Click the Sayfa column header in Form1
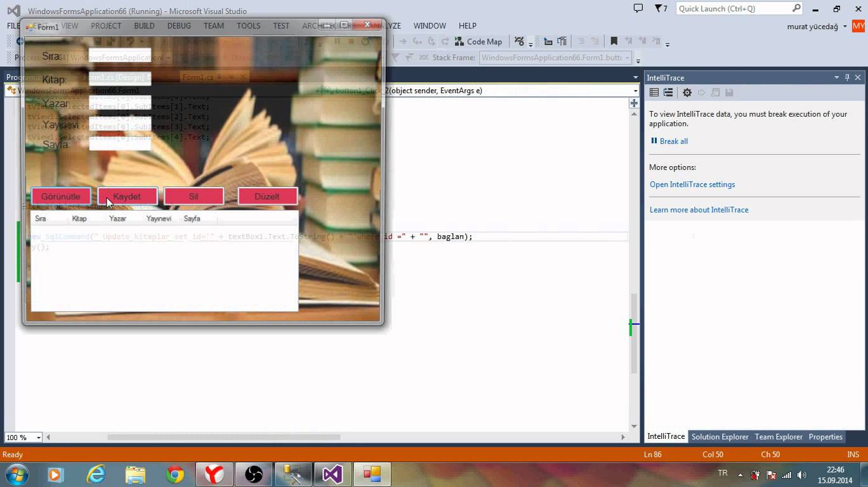The width and height of the screenshot is (868, 487). coord(199,219)
